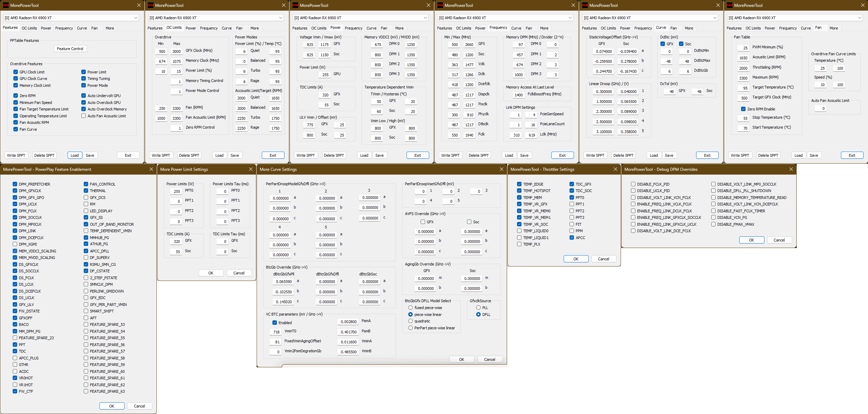Screen dimensions: 868x414
Task: Expand the GPU selector in the Fan Table window
Action: (795, 17)
